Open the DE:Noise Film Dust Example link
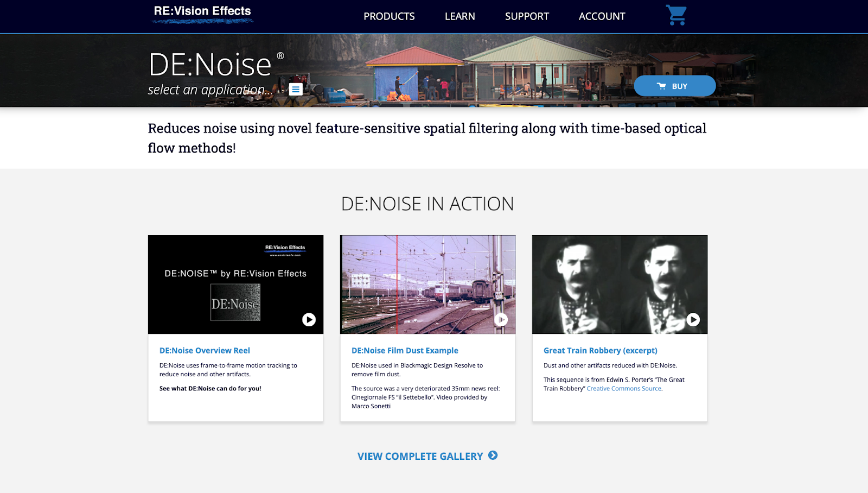Image resolution: width=868 pixels, height=493 pixels. [x=405, y=351]
